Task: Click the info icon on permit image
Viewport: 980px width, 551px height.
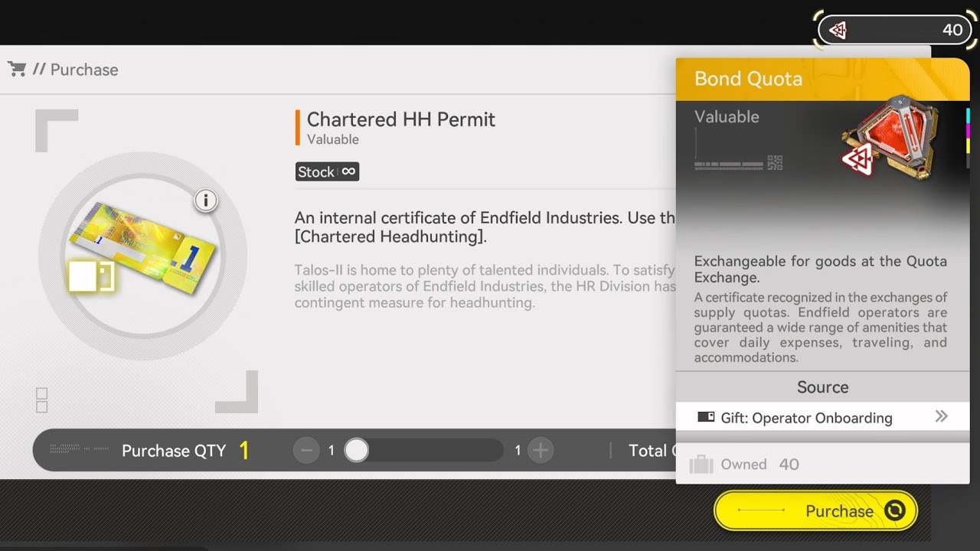Action: 205,201
